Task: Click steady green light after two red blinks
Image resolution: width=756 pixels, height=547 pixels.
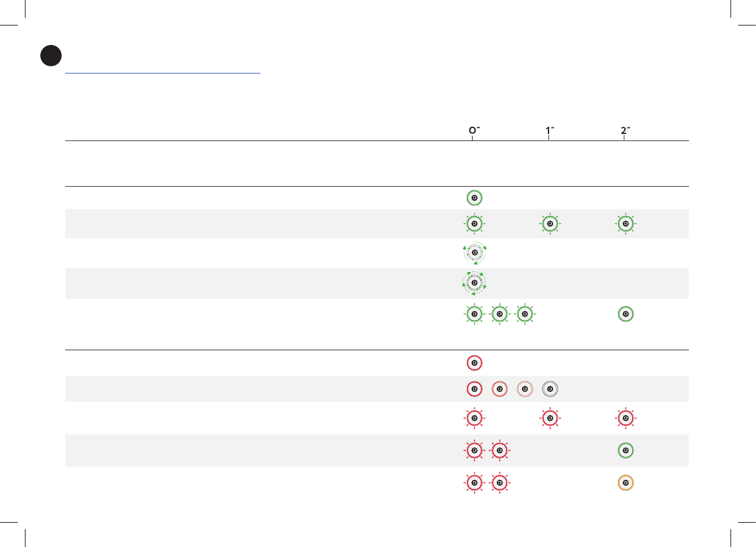Action: [624, 450]
